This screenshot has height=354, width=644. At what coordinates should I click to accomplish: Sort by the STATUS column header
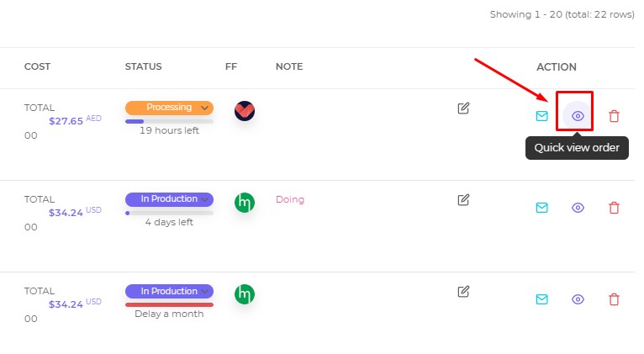pos(143,66)
